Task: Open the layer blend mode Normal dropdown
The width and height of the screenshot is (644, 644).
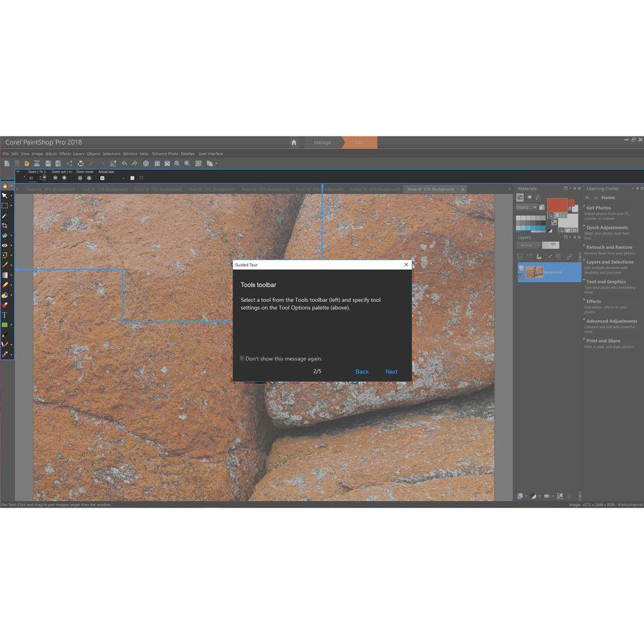Action: pos(528,245)
